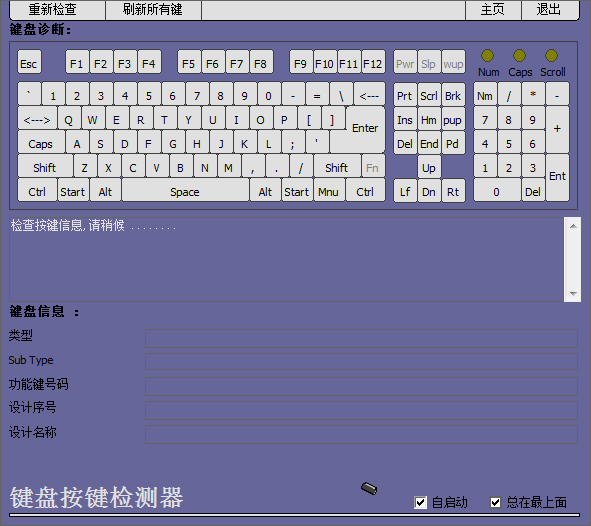Screen dimensions: 591x526
Task: Click the right Shift key
Action: click(337, 166)
